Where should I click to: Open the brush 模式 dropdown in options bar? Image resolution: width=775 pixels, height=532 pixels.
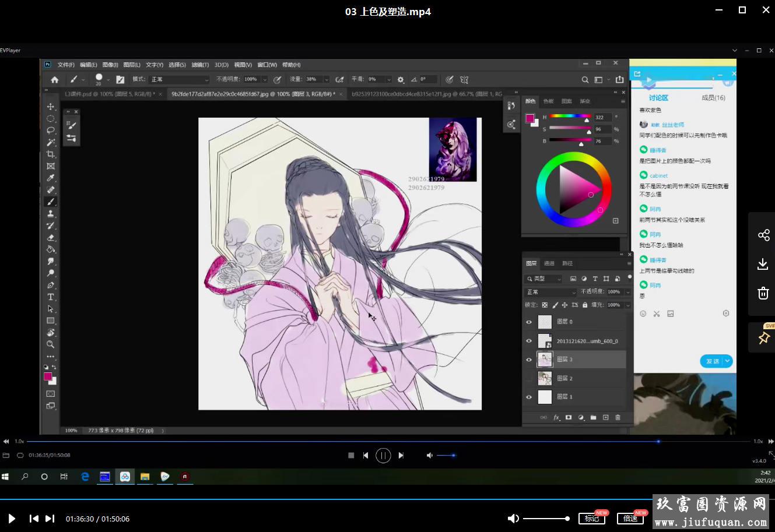click(179, 79)
